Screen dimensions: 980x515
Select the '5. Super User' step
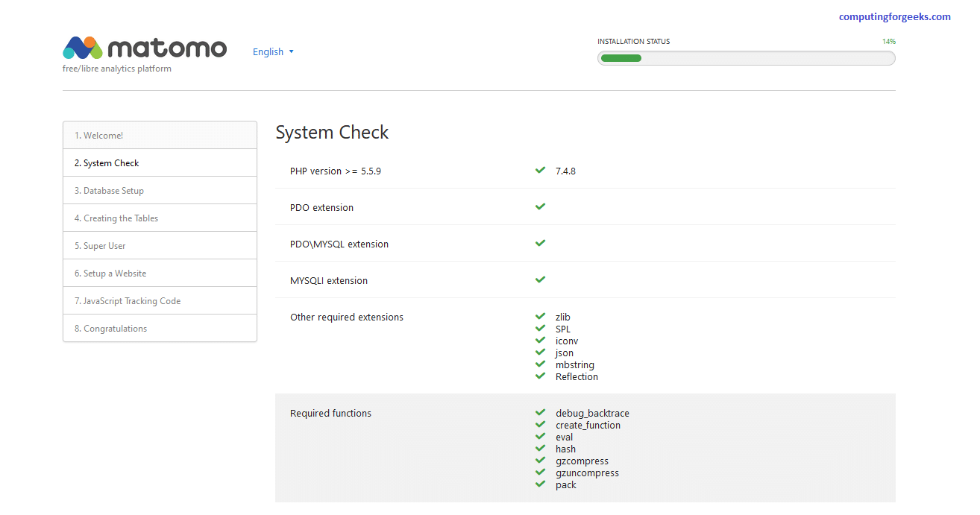pos(160,246)
